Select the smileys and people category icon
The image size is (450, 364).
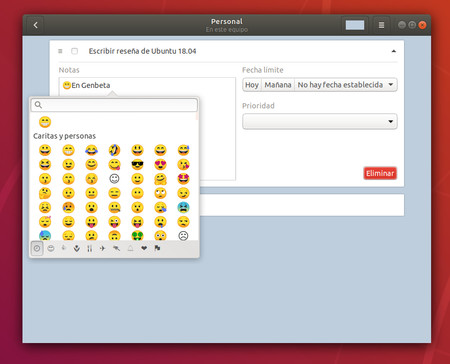point(51,248)
